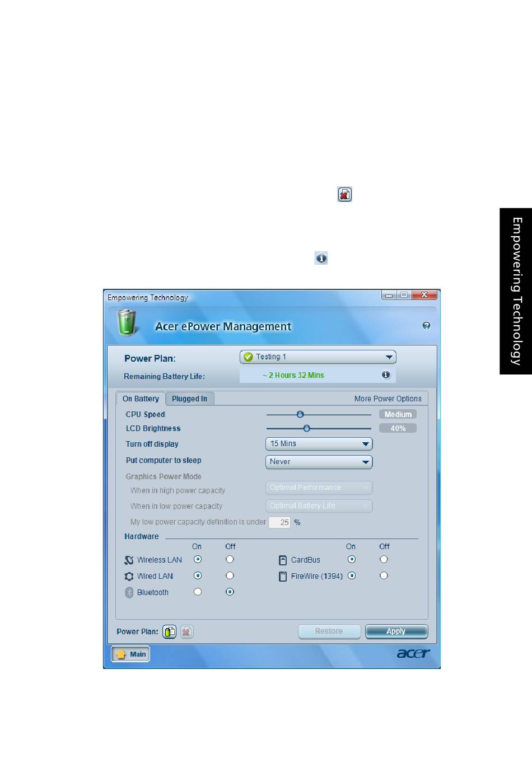532x763 pixels.
Task: Turn Wireless LAN off
Action: pyautogui.click(x=230, y=559)
